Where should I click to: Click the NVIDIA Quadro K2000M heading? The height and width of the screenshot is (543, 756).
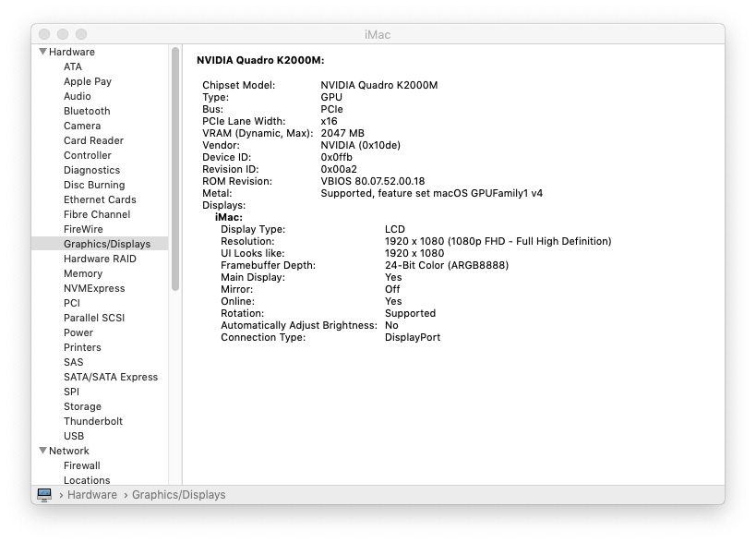coord(260,60)
